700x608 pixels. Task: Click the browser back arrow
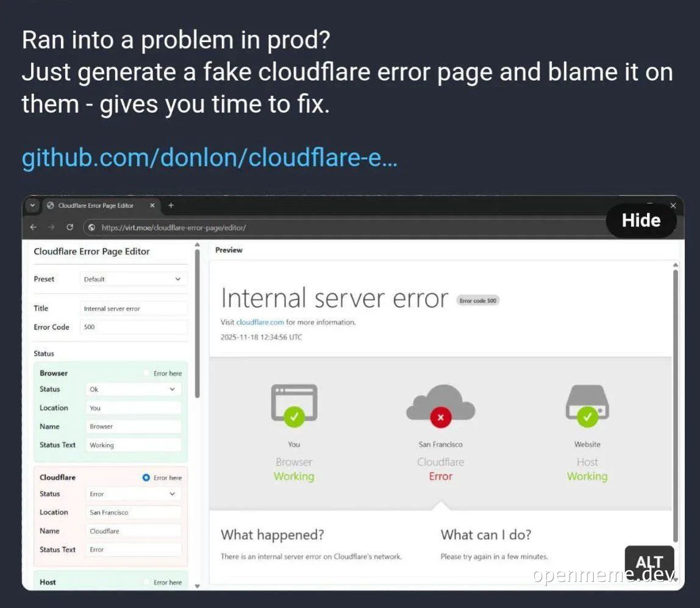(34, 227)
